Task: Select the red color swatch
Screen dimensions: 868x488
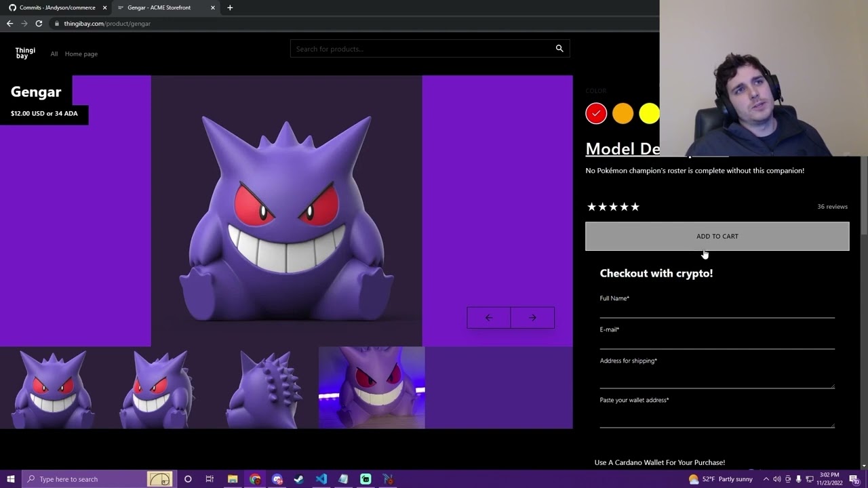Action: (596, 113)
